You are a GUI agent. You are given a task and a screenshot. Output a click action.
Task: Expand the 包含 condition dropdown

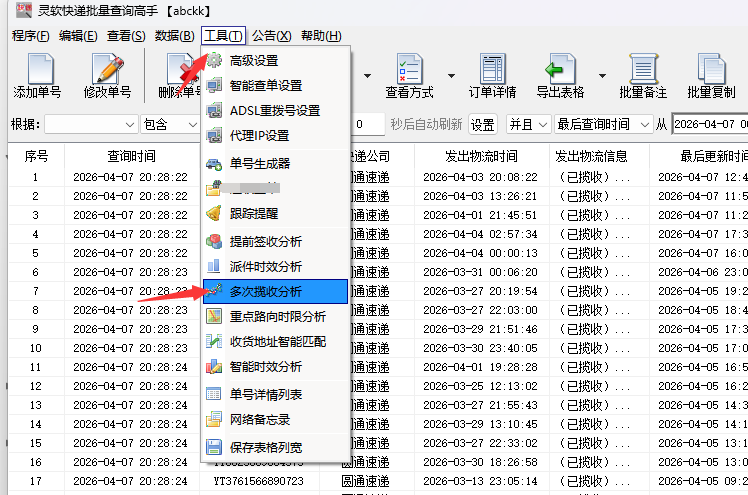pos(191,124)
